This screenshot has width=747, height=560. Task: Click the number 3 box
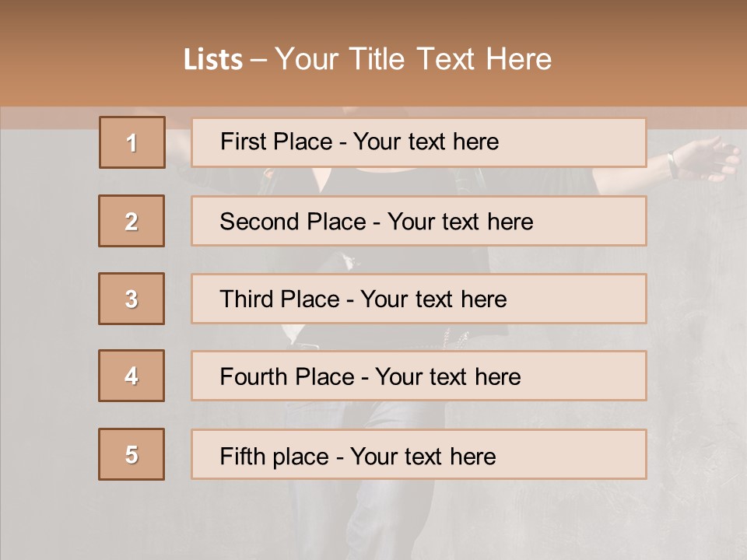tap(132, 299)
